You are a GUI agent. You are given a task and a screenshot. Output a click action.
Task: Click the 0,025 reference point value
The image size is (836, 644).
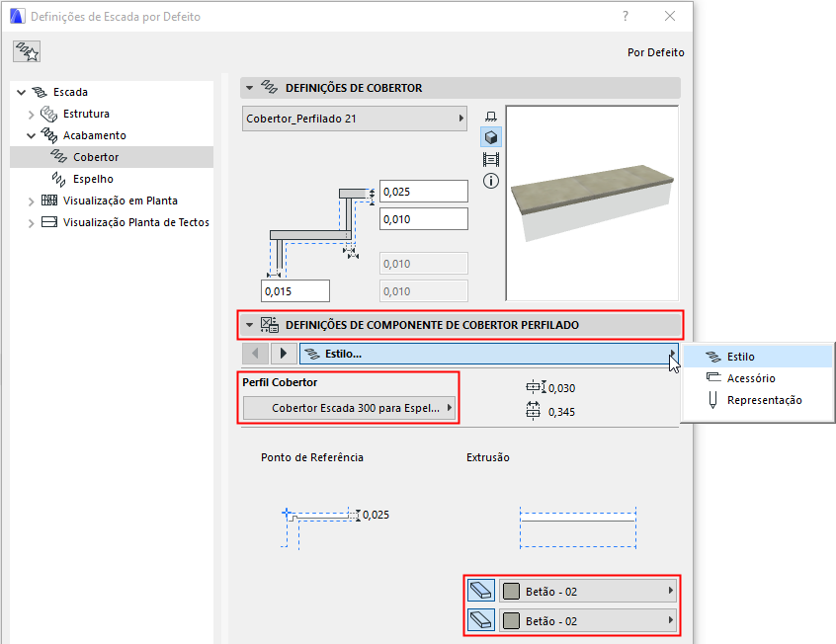click(x=376, y=515)
